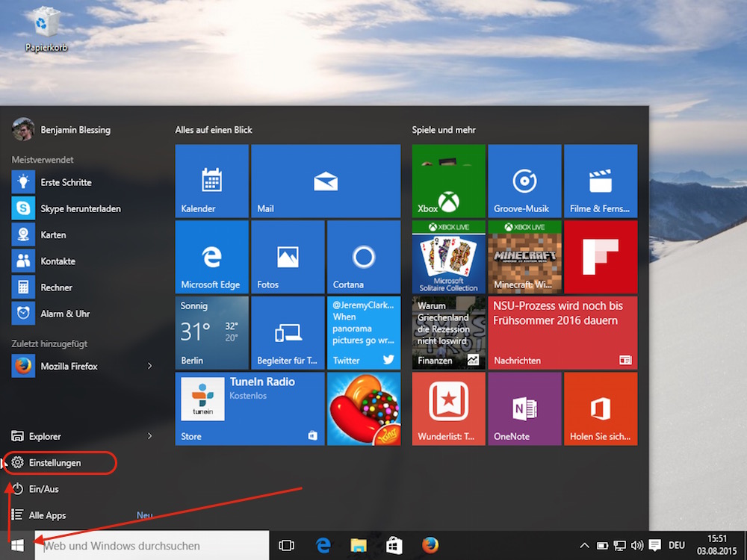Open the Berlin weather tile

[x=211, y=333]
